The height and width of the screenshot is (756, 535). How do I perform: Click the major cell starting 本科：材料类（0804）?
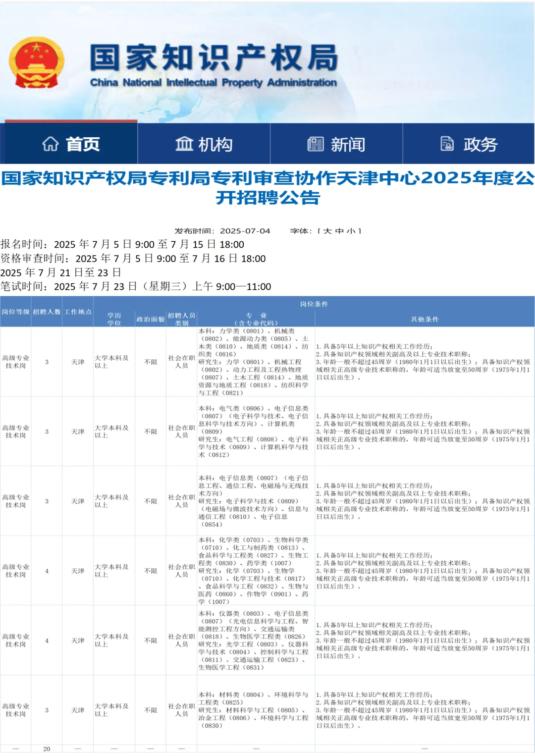click(x=256, y=710)
